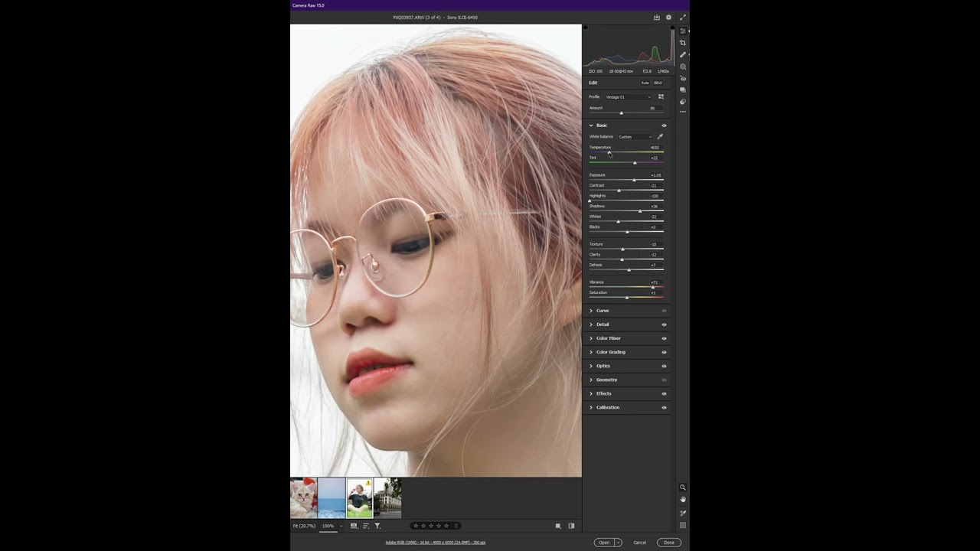
Task: Expand the Detail panel
Action: pos(591,324)
